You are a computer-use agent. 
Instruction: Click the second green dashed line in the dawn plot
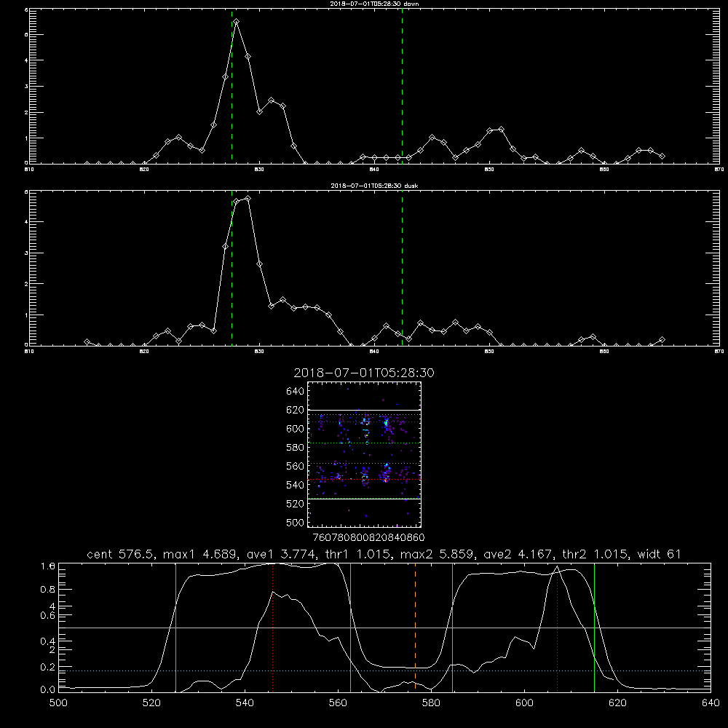[402, 87]
